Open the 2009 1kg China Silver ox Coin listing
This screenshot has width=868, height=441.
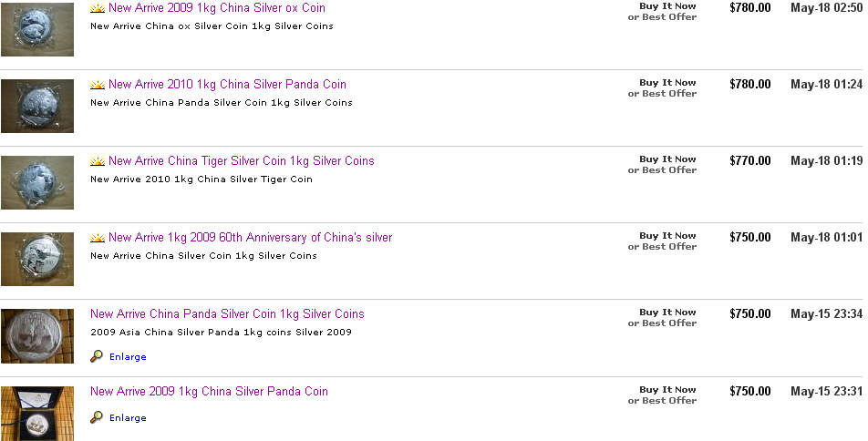coord(216,8)
